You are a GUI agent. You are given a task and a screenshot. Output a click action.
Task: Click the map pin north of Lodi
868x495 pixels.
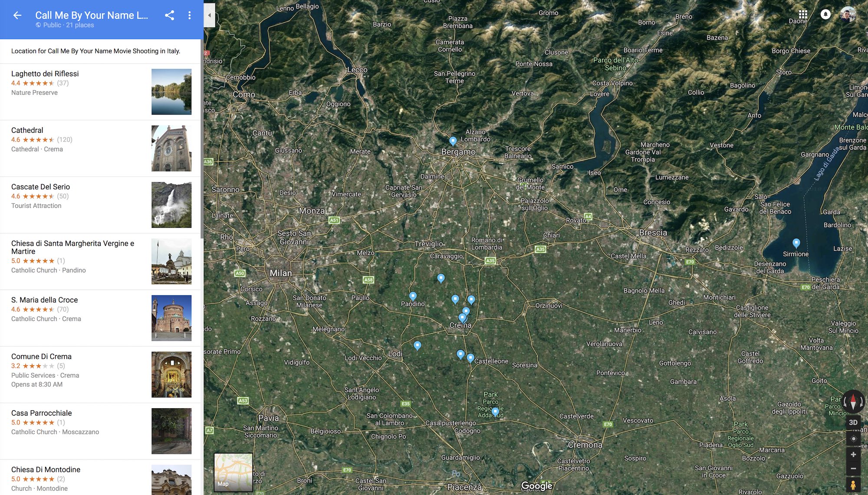pyautogui.click(x=417, y=346)
